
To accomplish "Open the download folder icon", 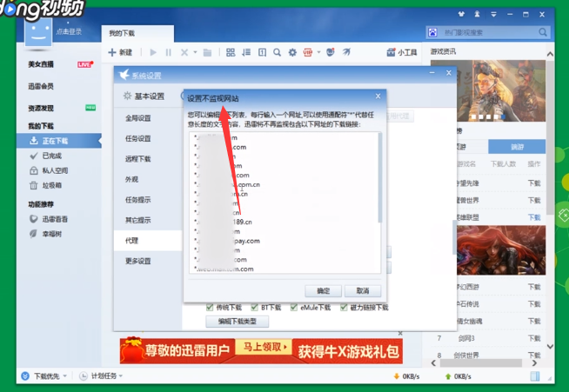I will point(208,52).
